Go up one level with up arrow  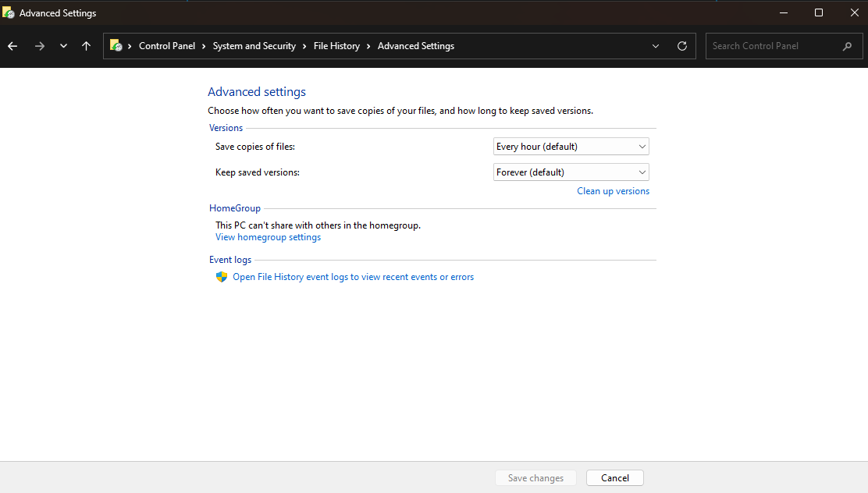point(87,46)
